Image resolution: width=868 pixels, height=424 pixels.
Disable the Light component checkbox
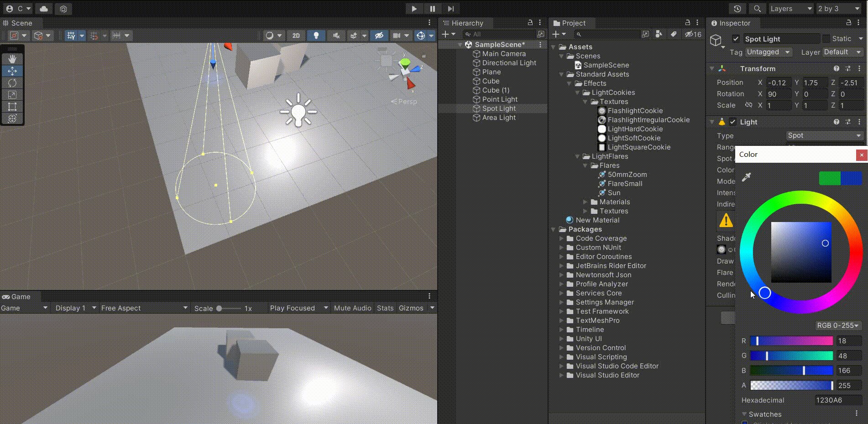tap(733, 122)
